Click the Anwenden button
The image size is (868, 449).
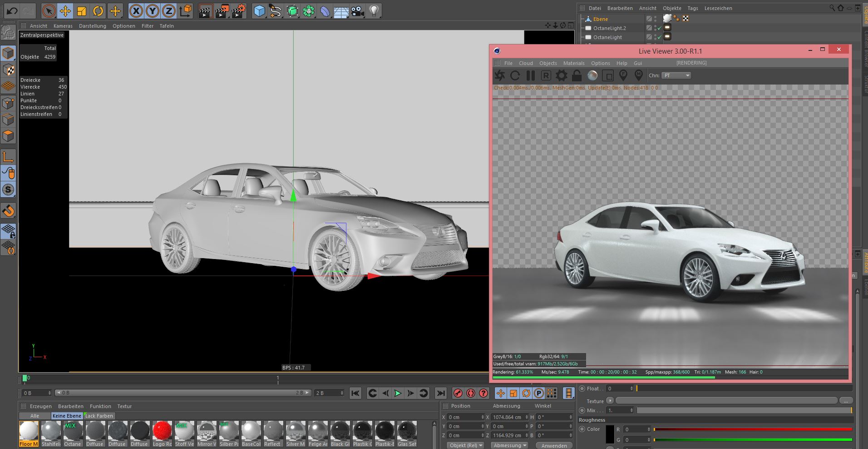[x=554, y=445]
